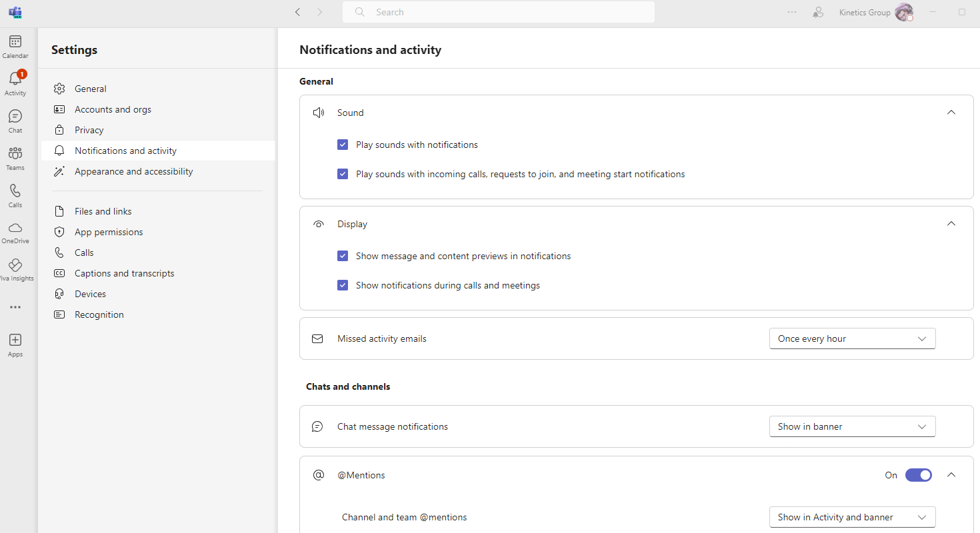Turn off the @Mentions toggle
The image size is (980, 533).
(918, 475)
